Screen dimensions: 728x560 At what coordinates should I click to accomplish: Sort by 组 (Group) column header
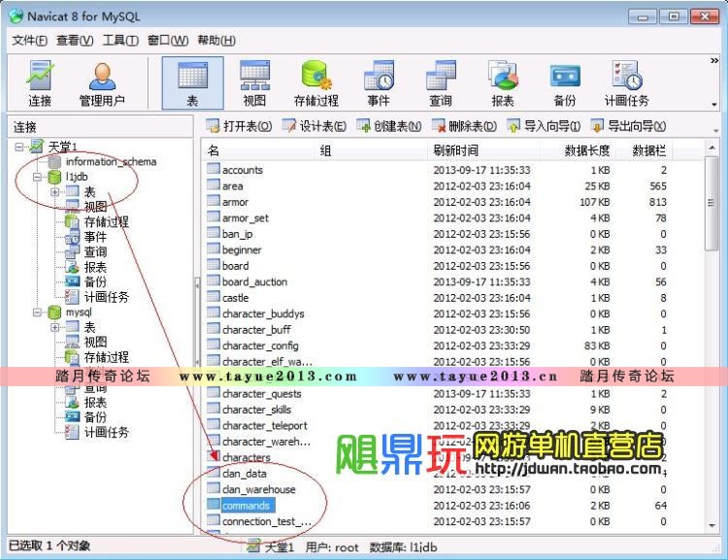tap(372, 150)
